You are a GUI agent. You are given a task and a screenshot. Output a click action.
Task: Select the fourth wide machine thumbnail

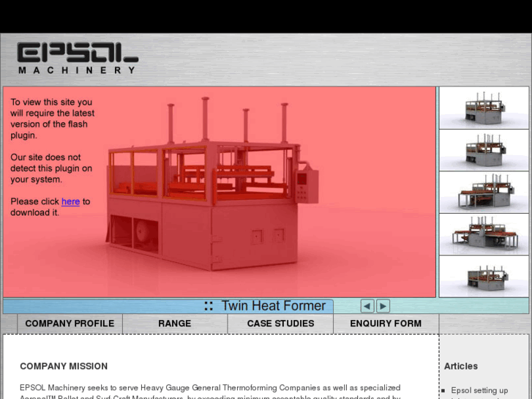484,234
